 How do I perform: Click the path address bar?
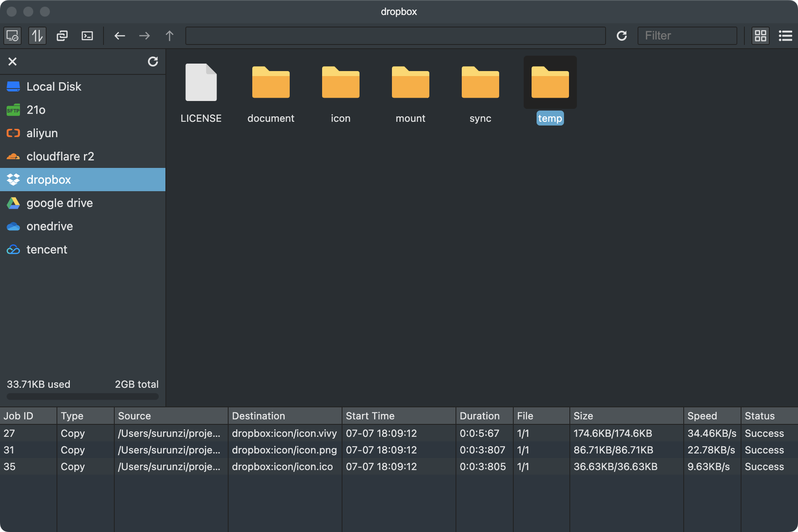pyautogui.click(x=396, y=36)
